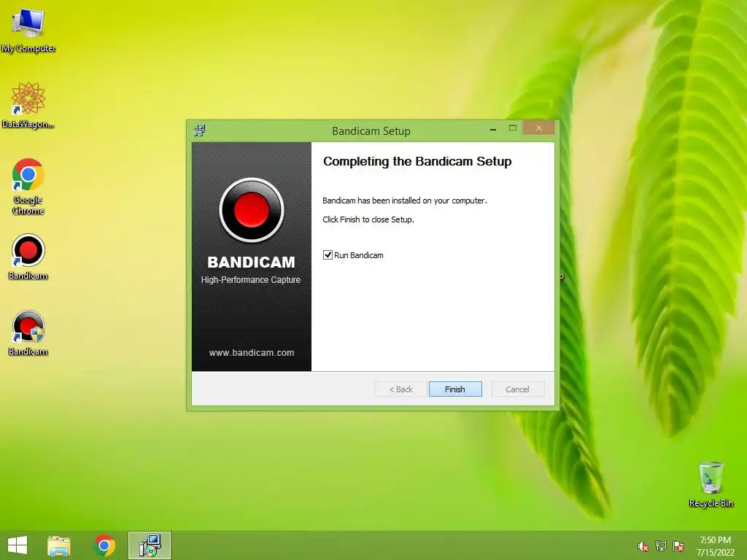The height and width of the screenshot is (560, 747).
Task: Click the Bandicam Setup taskbar item
Action: tap(150, 545)
